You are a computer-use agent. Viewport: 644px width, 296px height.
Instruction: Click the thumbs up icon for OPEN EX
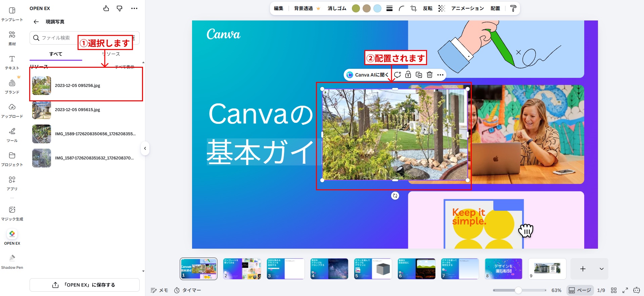coord(106,8)
